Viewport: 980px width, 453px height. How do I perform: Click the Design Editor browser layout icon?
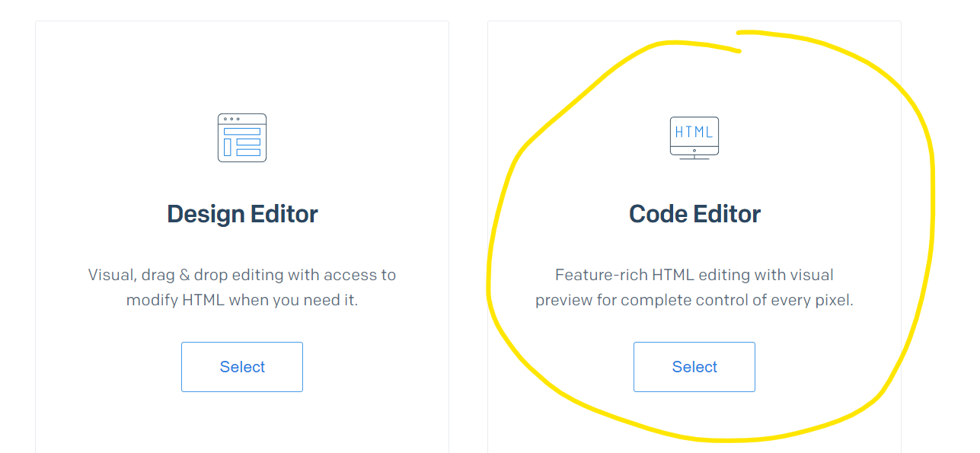coord(242,138)
